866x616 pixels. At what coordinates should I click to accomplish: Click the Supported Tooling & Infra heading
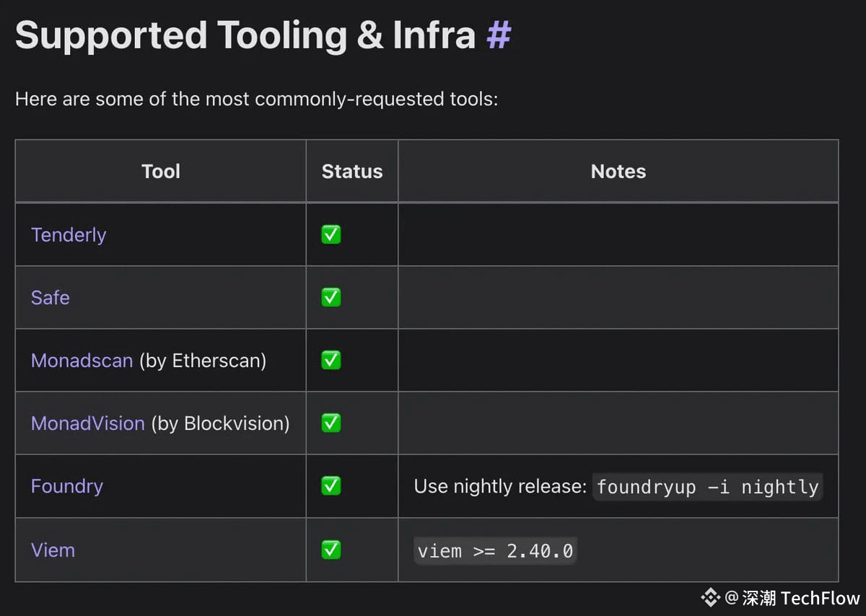pos(245,35)
